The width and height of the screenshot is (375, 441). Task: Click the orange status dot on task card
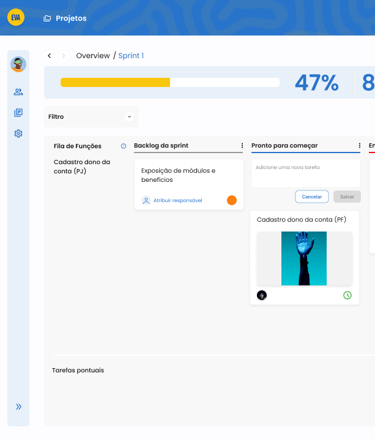(232, 200)
